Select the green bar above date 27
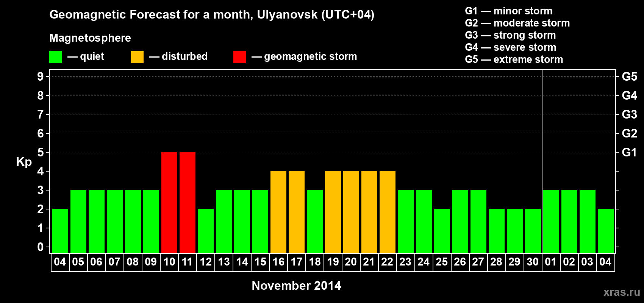 [478, 221]
